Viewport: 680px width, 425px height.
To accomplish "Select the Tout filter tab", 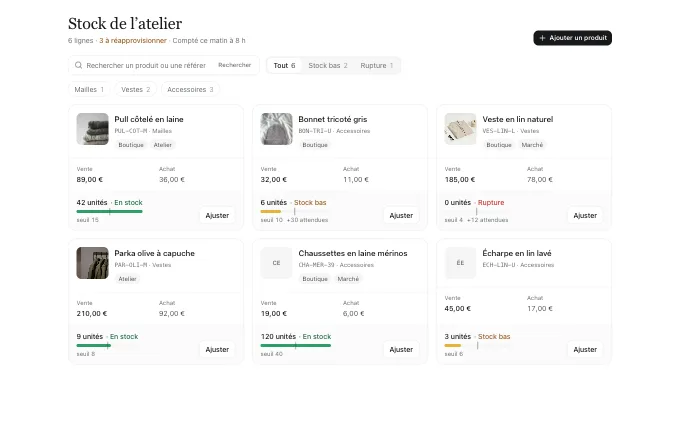I will pyautogui.click(x=284, y=65).
